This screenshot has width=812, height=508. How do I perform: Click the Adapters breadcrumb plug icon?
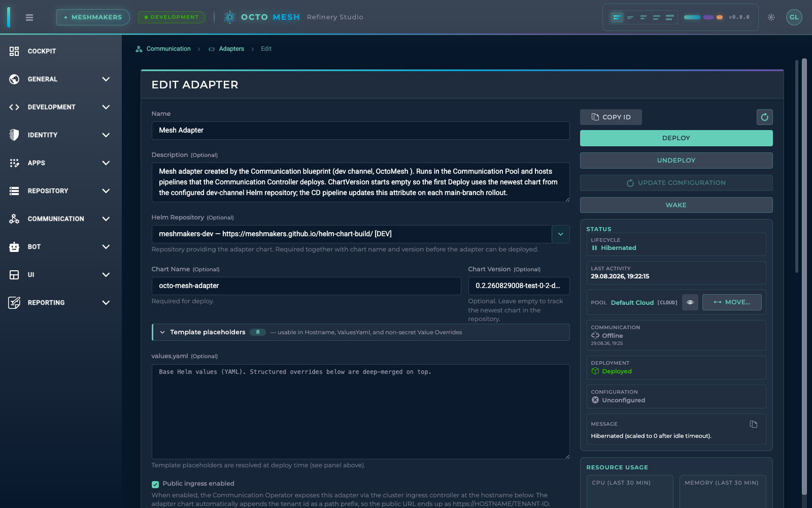click(x=212, y=49)
